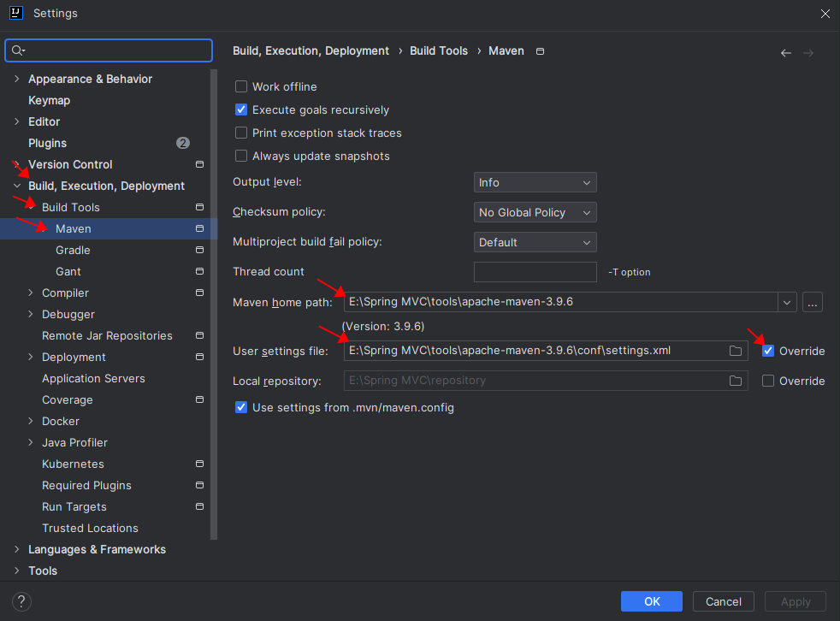Click the back navigation arrow
840x621 pixels.
point(786,53)
